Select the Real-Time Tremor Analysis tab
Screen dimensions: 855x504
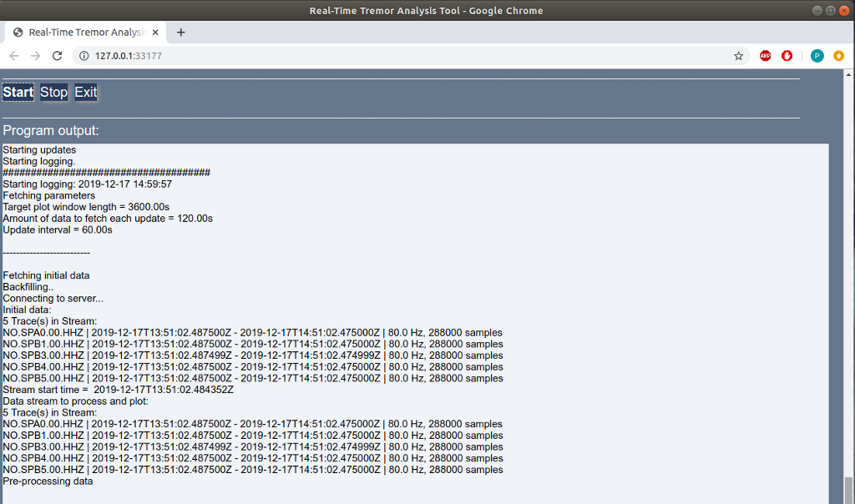83,31
